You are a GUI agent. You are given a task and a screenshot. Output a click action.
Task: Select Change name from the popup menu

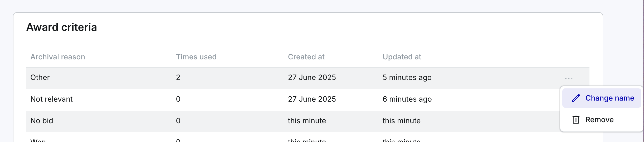pyautogui.click(x=602, y=98)
